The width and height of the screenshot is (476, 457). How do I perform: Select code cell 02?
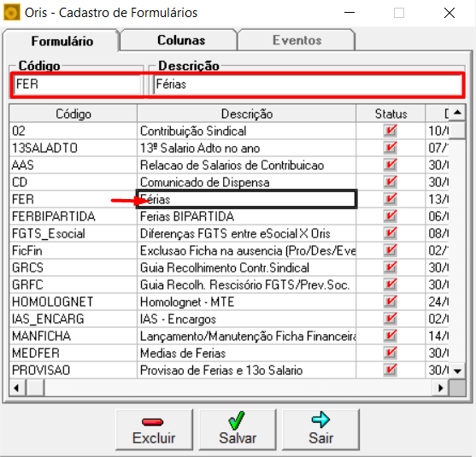pyautogui.click(x=73, y=131)
